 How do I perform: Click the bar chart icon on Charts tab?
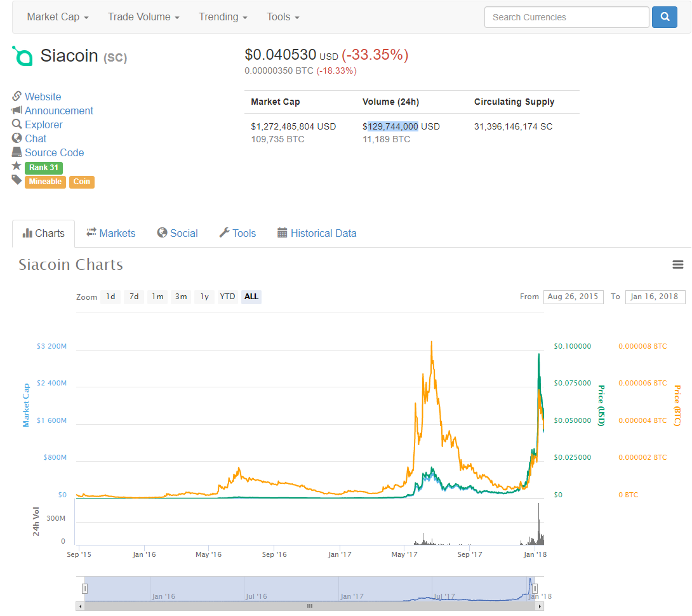pyautogui.click(x=27, y=233)
